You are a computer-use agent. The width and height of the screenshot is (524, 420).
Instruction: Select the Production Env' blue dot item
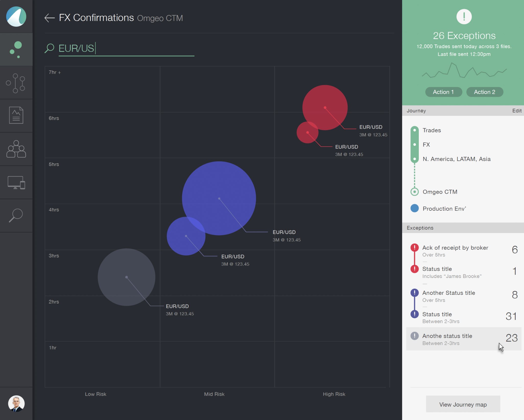point(444,208)
